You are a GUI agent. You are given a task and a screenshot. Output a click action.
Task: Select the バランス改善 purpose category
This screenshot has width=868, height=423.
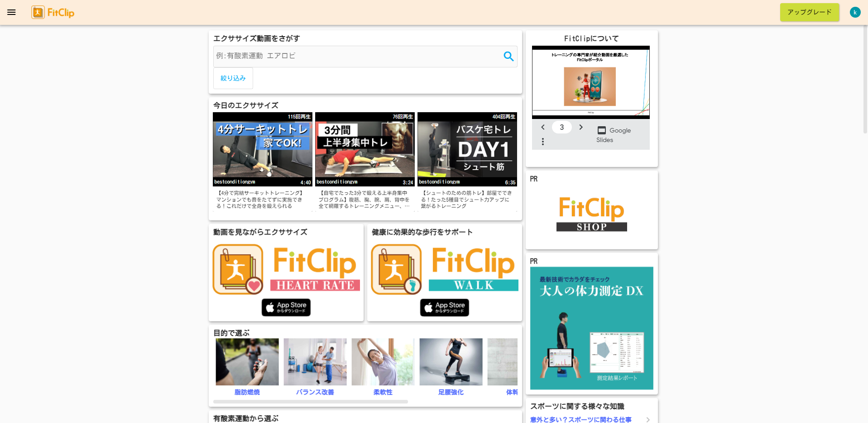pyautogui.click(x=315, y=392)
